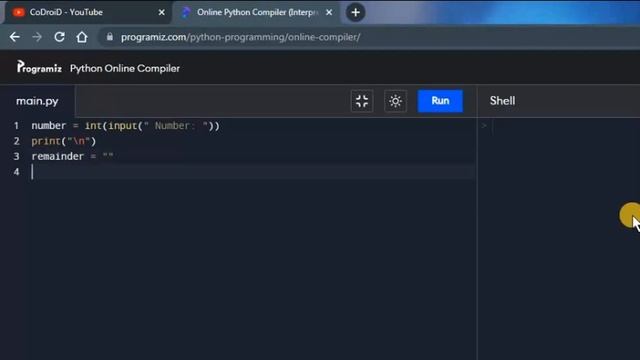Focus the programiz.com address bar URL
The width and height of the screenshot is (640, 360).
240,37
